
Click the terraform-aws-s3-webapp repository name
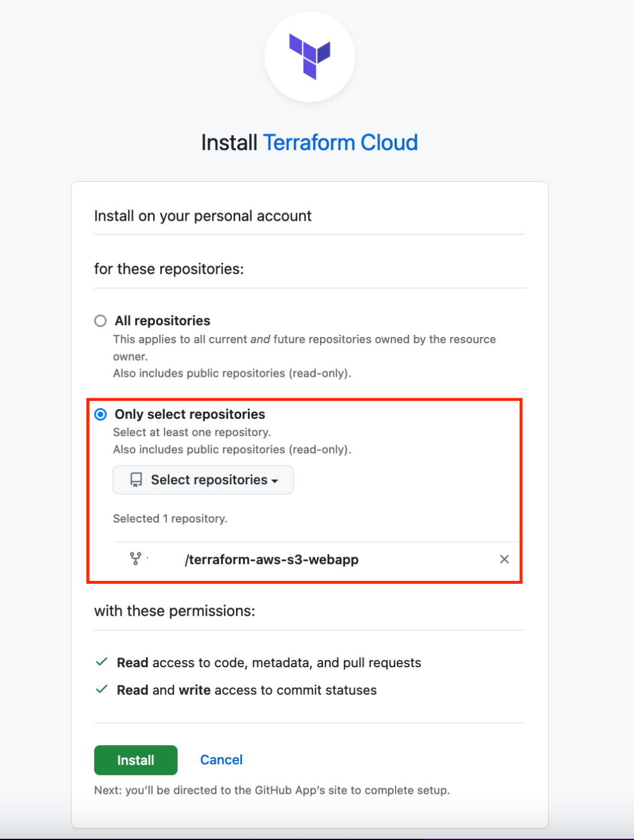point(271,560)
